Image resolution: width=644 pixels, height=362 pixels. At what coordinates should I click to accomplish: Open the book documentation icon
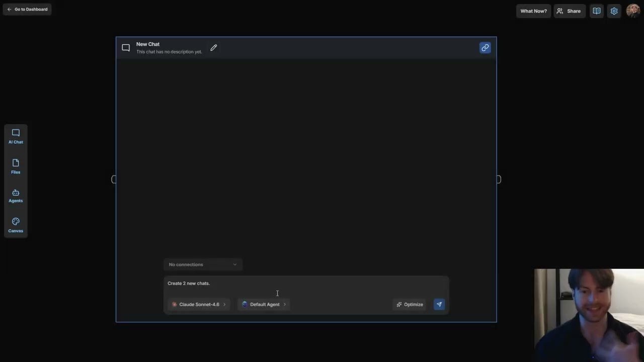coord(597,11)
